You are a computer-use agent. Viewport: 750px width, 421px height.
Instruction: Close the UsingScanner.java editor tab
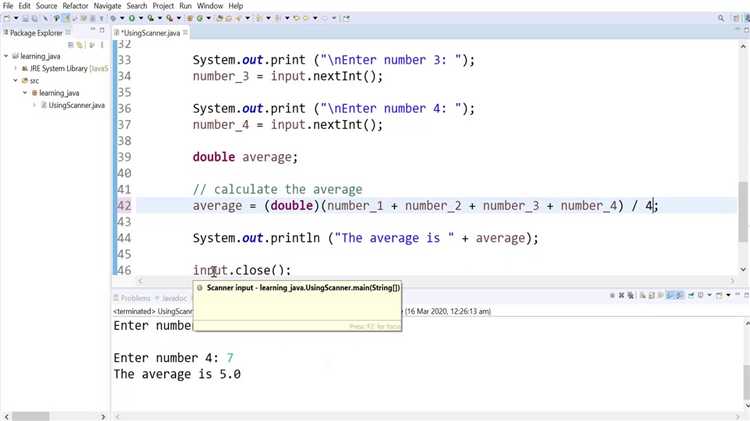click(x=185, y=33)
